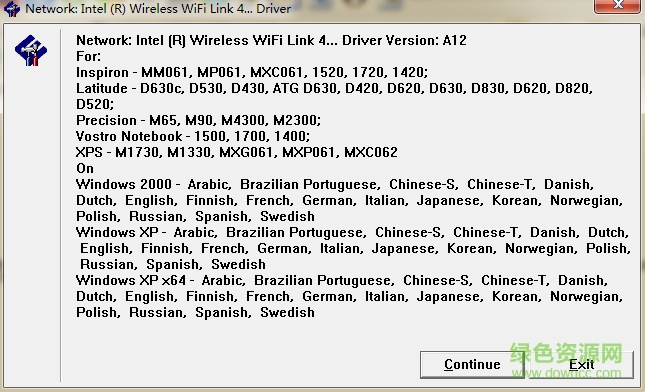Click the "Windows XP - Arabic" line
The height and width of the screenshot is (392, 645).
(353, 233)
